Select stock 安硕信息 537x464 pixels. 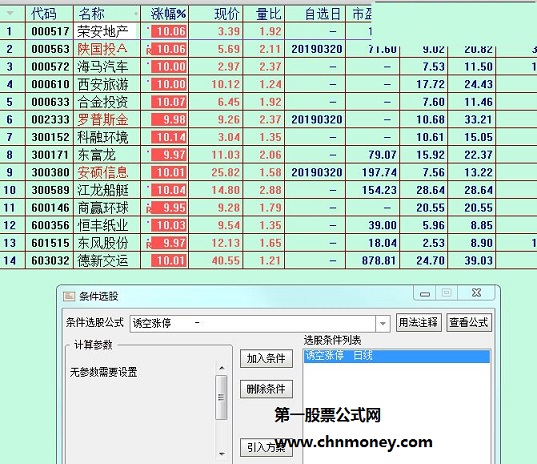tap(103, 172)
